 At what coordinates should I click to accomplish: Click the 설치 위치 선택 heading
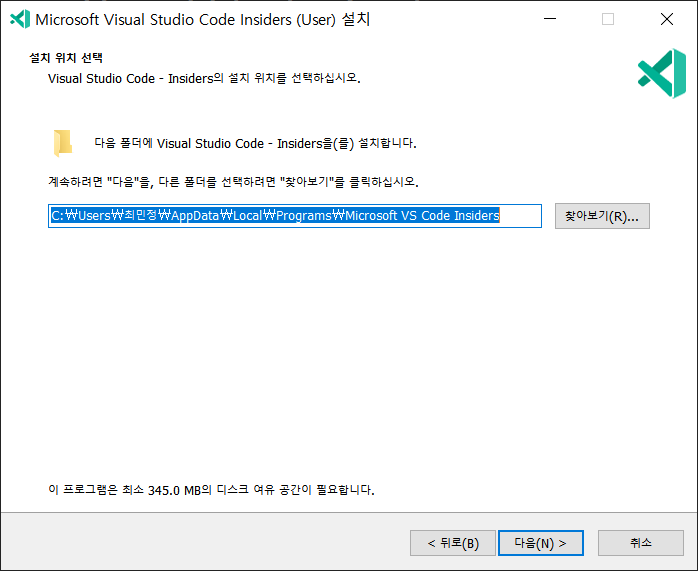[66, 58]
